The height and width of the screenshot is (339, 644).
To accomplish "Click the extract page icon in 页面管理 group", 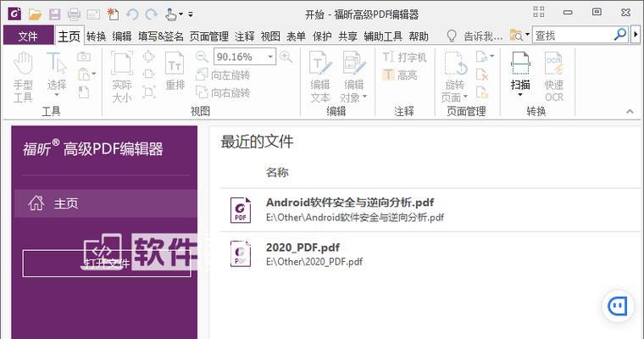I will 482,92.
